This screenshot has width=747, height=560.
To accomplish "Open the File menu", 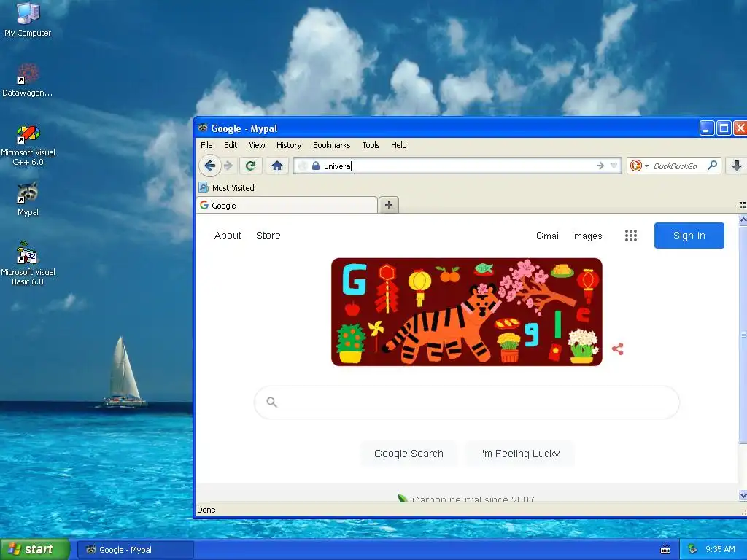I will [x=206, y=145].
